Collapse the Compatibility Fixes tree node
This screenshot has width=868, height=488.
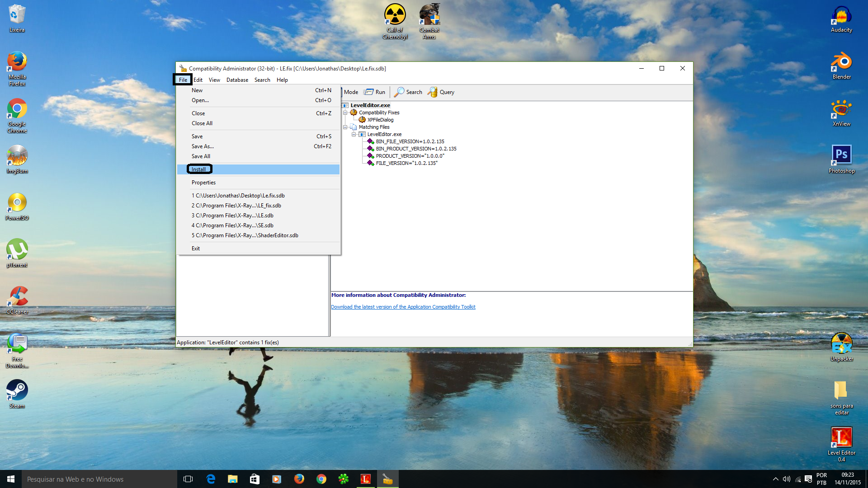click(x=345, y=113)
